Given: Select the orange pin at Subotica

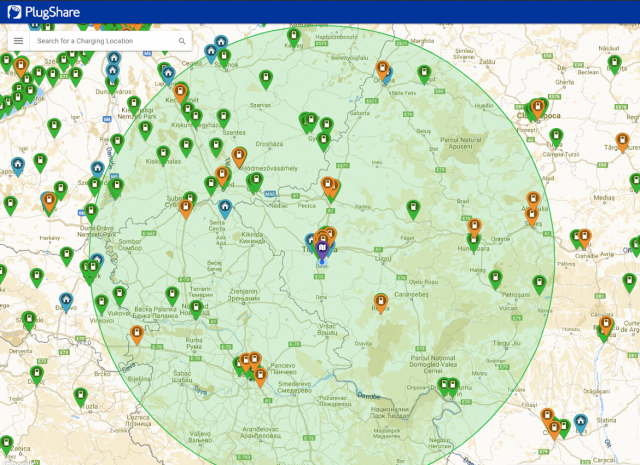Looking at the screenshot, I should [x=186, y=207].
